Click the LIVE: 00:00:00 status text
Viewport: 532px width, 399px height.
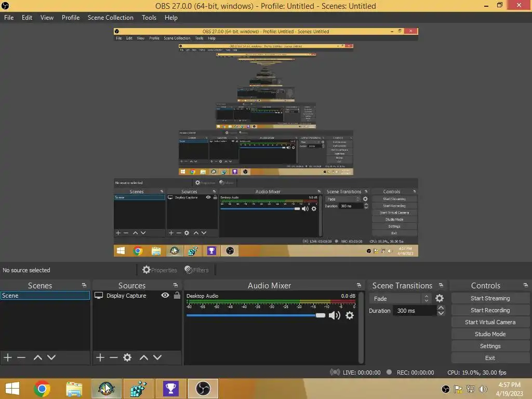(x=362, y=373)
